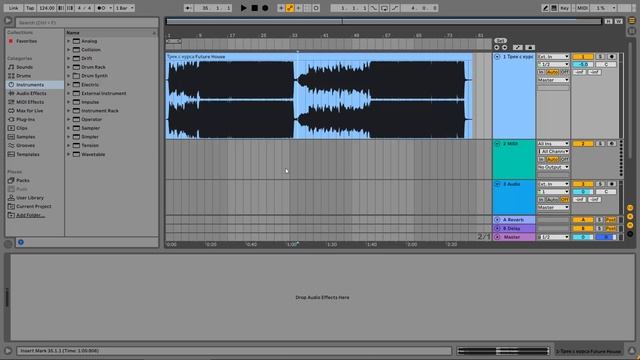
Task: Adjust track 1 volume field -5.0
Action: [x=582, y=64]
